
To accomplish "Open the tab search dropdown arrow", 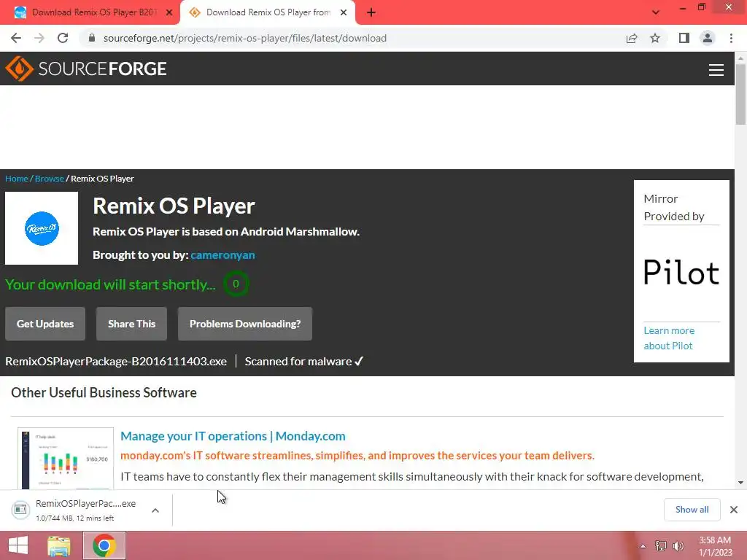I will (x=656, y=12).
